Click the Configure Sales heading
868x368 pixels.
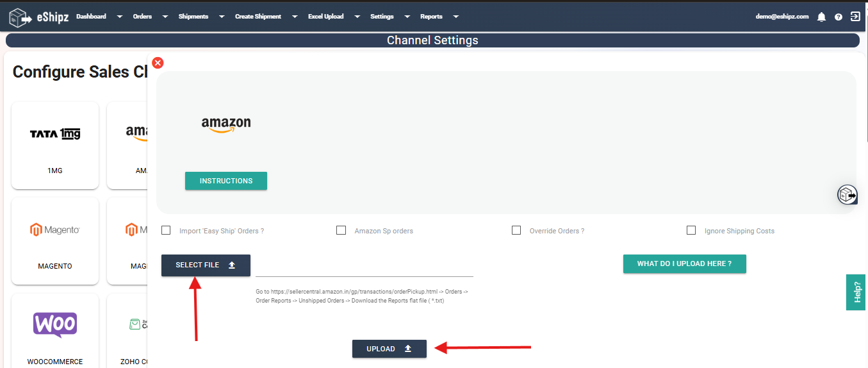click(80, 72)
